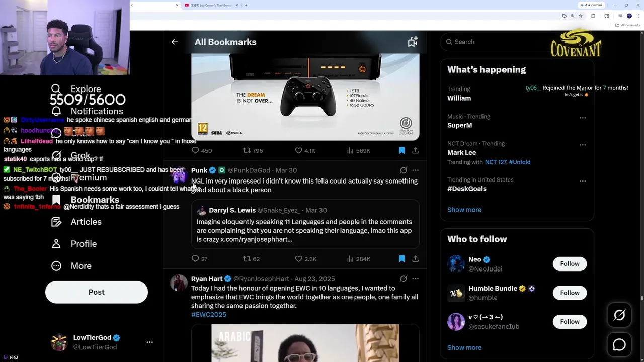This screenshot has width=644, height=362.
Task: Open Bookmarks in the sidebar
Action: pyautogui.click(x=85, y=200)
